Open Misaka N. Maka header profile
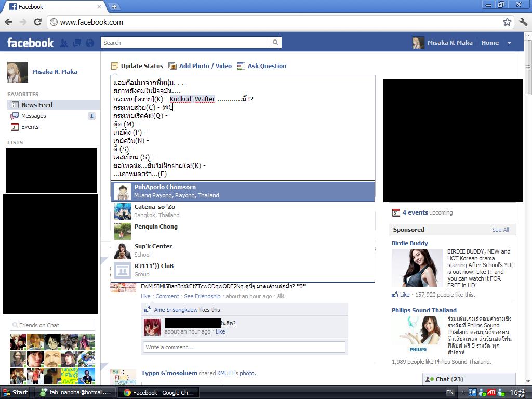This screenshot has height=399, width=532. click(449, 43)
